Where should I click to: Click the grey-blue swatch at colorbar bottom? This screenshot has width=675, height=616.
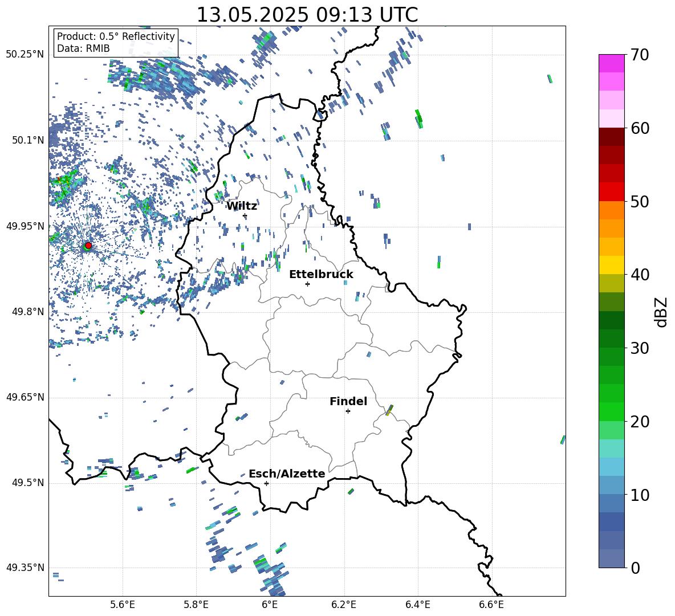coord(612,558)
